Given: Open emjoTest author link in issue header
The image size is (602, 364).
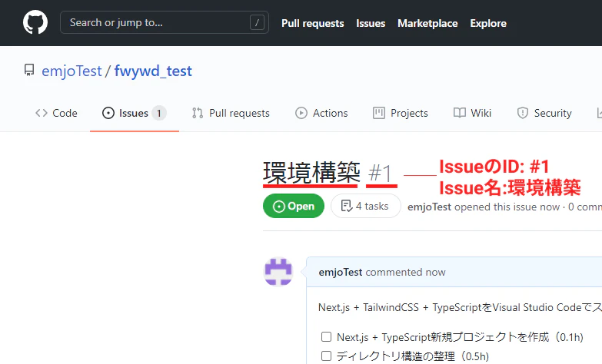Looking at the screenshot, I should tap(429, 207).
